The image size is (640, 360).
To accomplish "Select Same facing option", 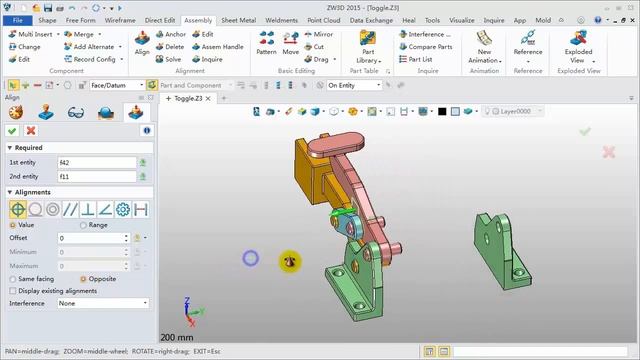I will coord(13,279).
